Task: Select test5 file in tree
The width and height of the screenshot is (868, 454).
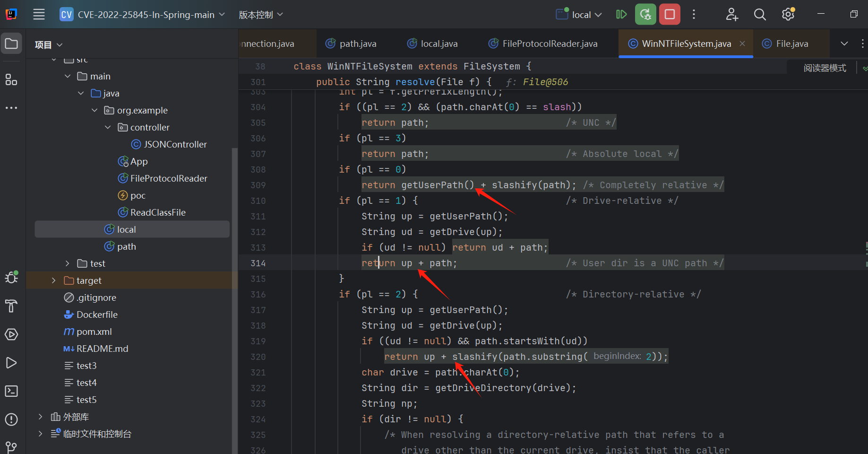Action: (x=80, y=400)
